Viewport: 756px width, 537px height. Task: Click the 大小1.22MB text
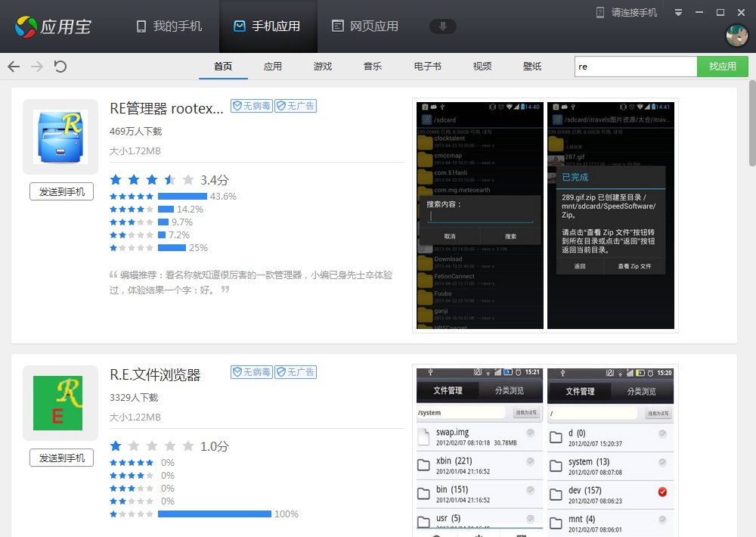point(135,417)
